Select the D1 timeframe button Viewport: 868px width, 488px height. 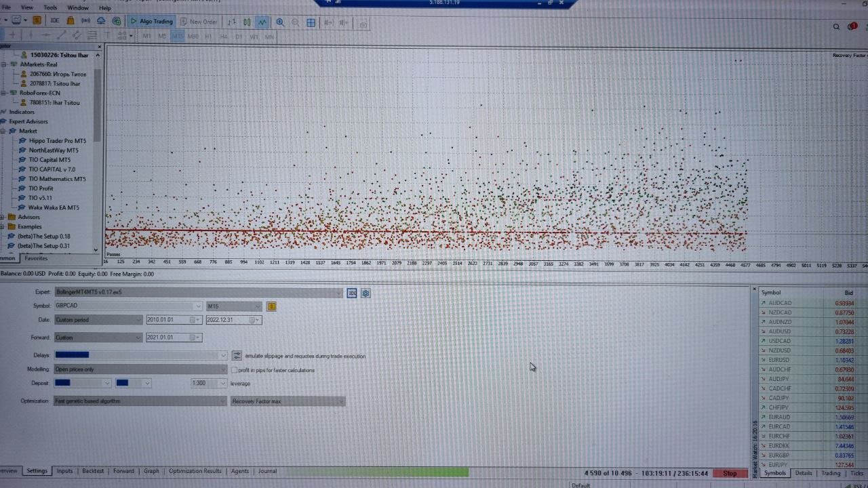point(239,37)
